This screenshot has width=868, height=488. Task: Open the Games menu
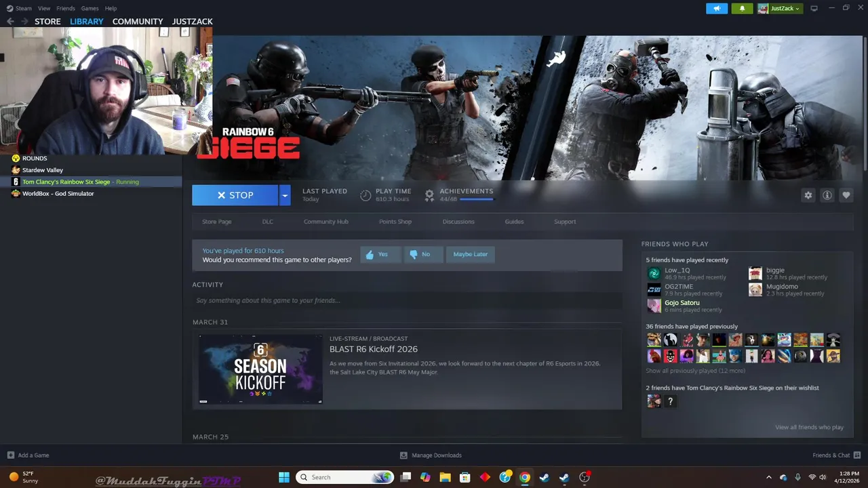[90, 8]
